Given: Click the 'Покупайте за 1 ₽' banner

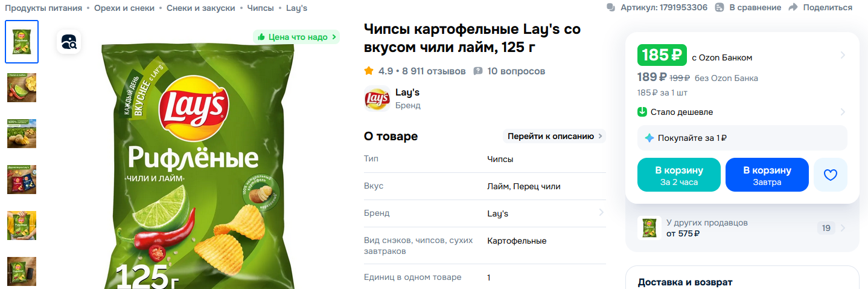Looking at the screenshot, I should pyautogui.click(x=742, y=138).
